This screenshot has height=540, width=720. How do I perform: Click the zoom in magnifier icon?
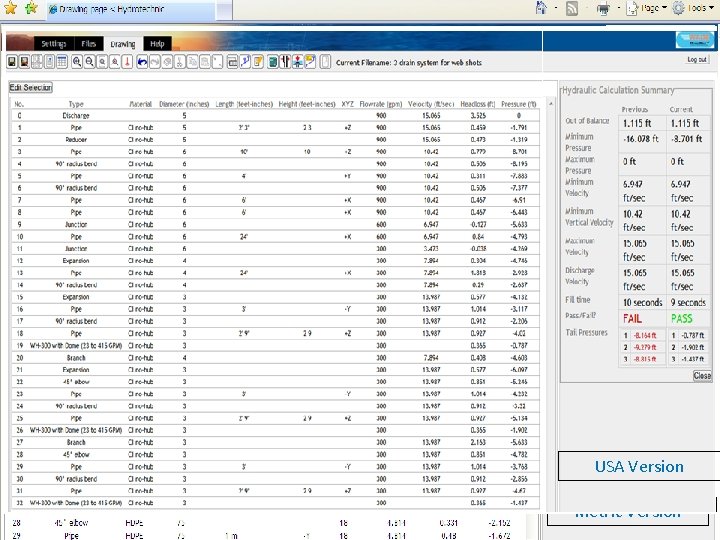pos(77,62)
